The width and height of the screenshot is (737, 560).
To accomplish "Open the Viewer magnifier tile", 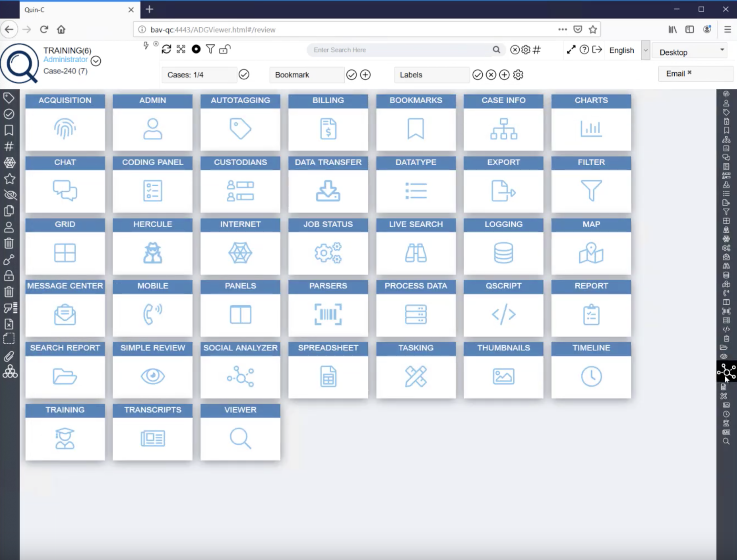I will coord(240,432).
